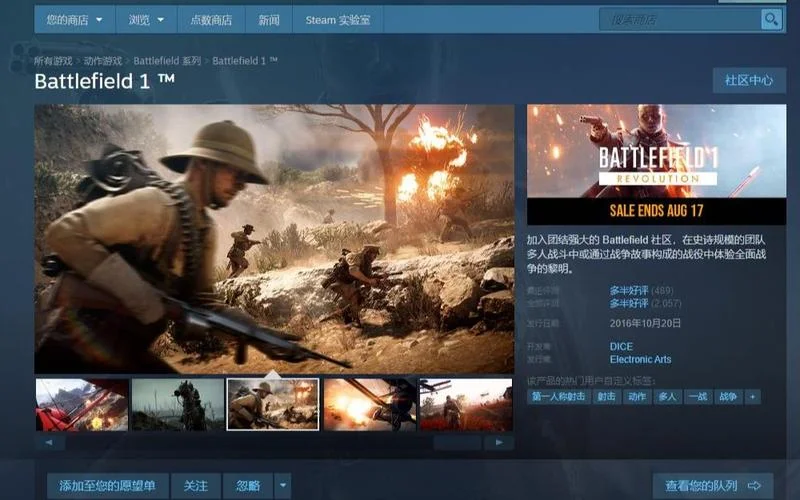The image size is (800, 500).
Task: Click the Battlefield 系列 breadcrumb link
Action: click(x=167, y=61)
